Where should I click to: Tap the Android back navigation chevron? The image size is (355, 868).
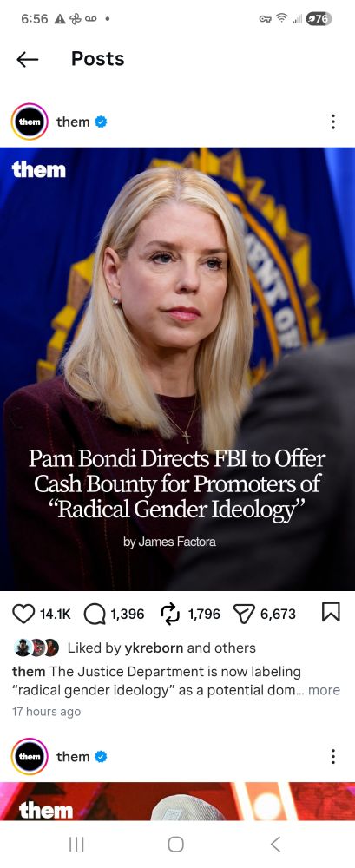(275, 845)
